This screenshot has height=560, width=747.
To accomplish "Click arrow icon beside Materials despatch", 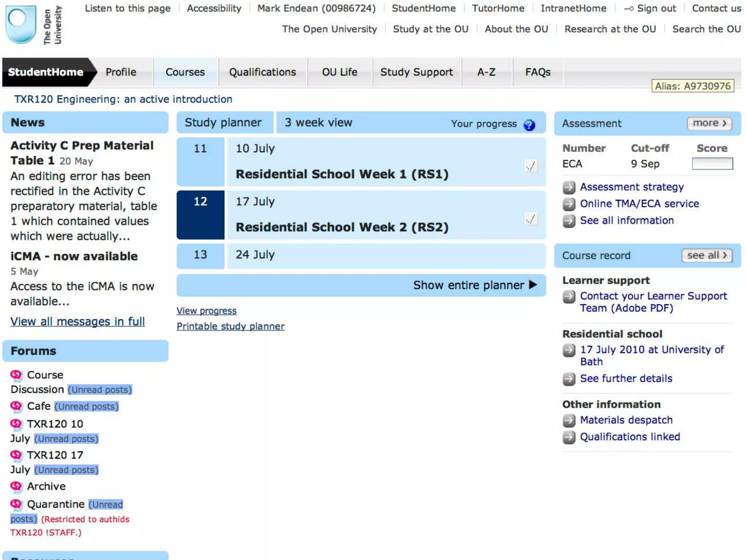I will 569,420.
